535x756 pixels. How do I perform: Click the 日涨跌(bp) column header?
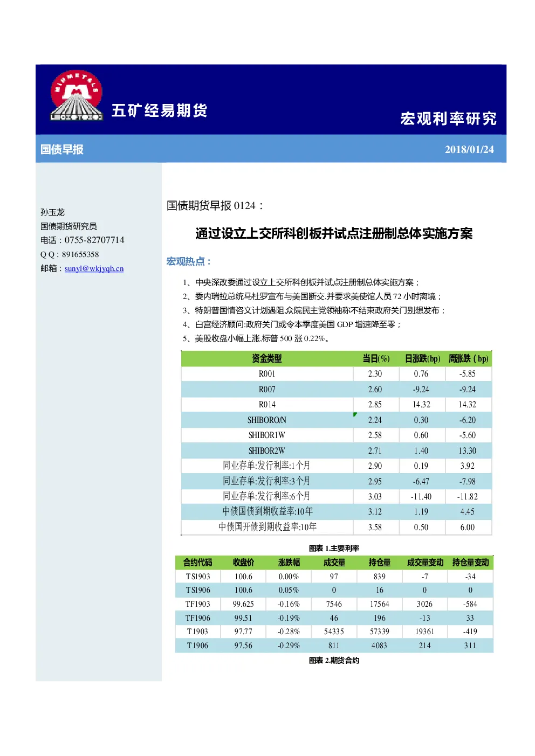coord(422,358)
